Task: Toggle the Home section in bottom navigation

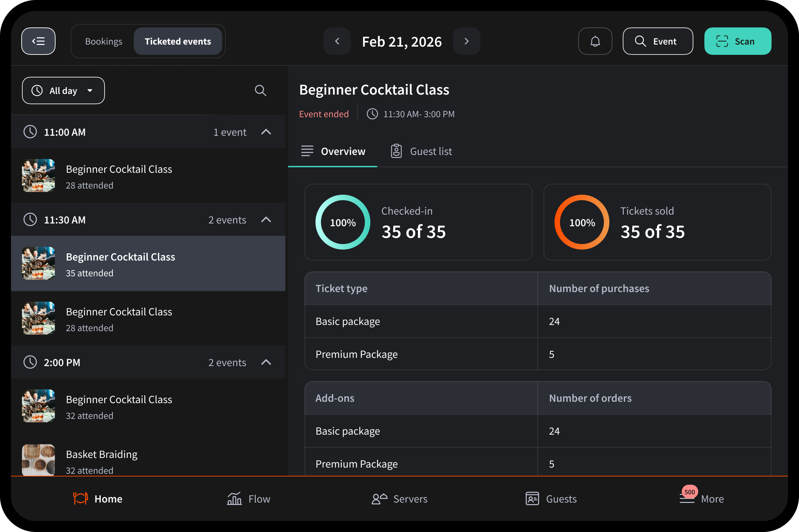Action: point(98,499)
